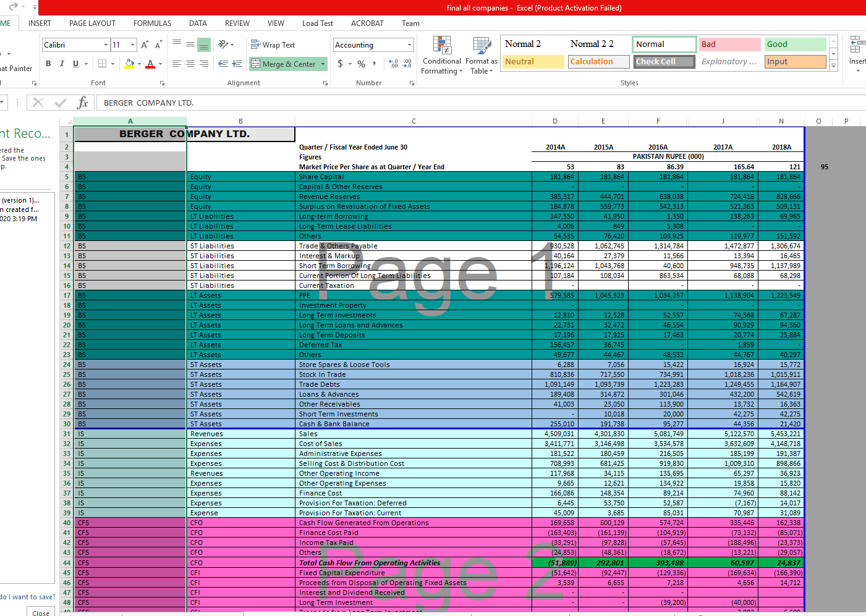
Task: Click Close in the recovery pane
Action: coord(40,612)
